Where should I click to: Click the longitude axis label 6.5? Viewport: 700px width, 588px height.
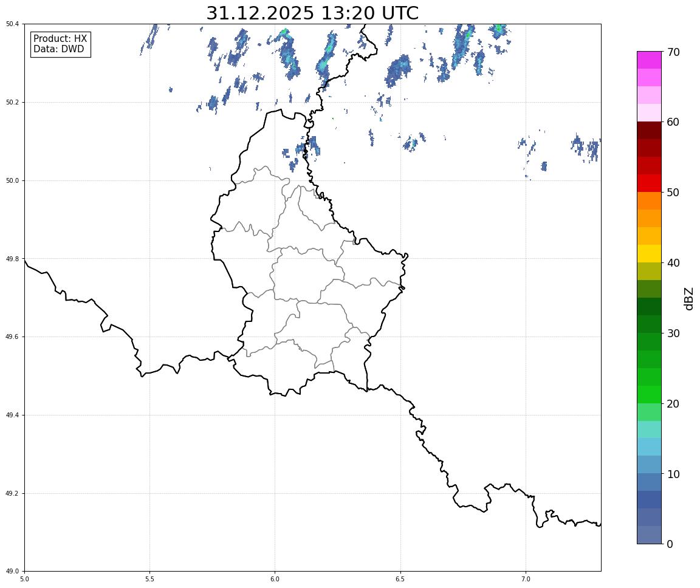pyautogui.click(x=400, y=579)
